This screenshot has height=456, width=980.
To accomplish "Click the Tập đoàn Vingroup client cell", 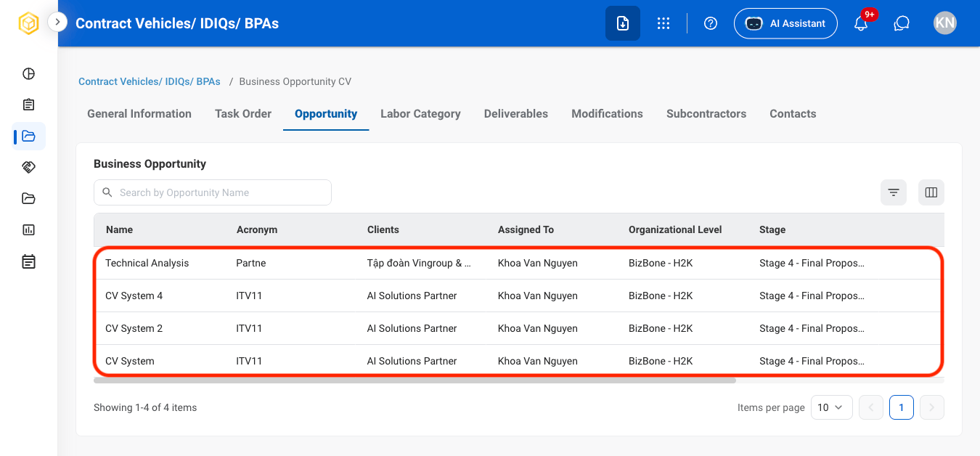I will 419,263.
